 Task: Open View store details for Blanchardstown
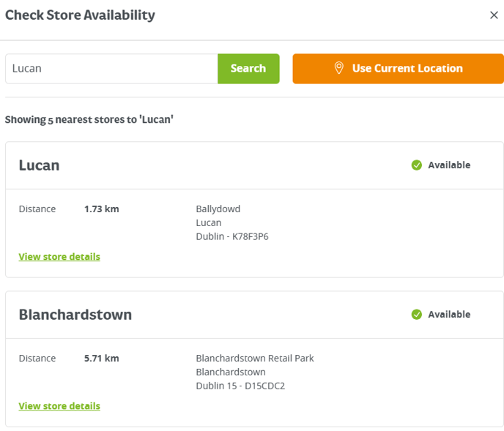click(59, 406)
